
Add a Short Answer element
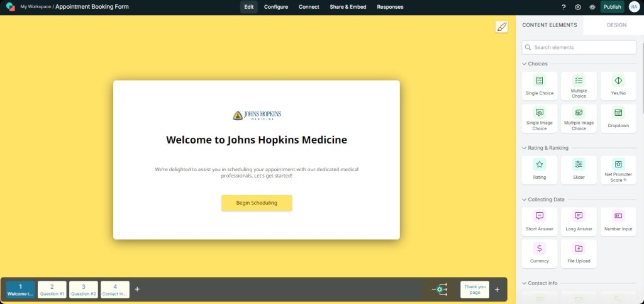click(x=539, y=222)
